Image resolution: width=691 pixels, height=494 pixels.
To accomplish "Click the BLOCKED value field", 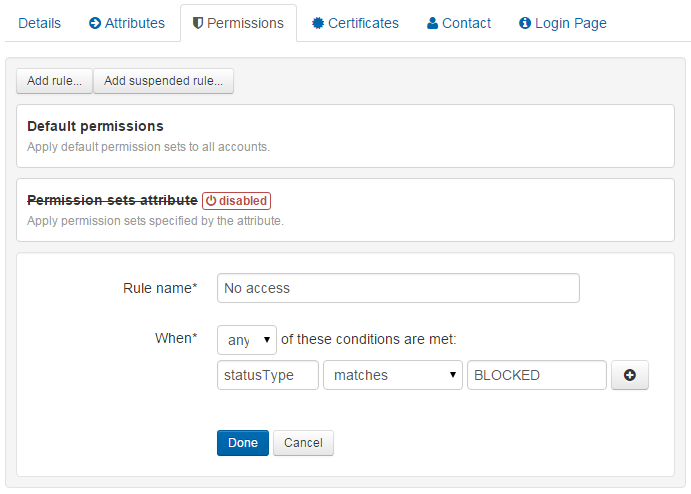I will click(536, 375).
